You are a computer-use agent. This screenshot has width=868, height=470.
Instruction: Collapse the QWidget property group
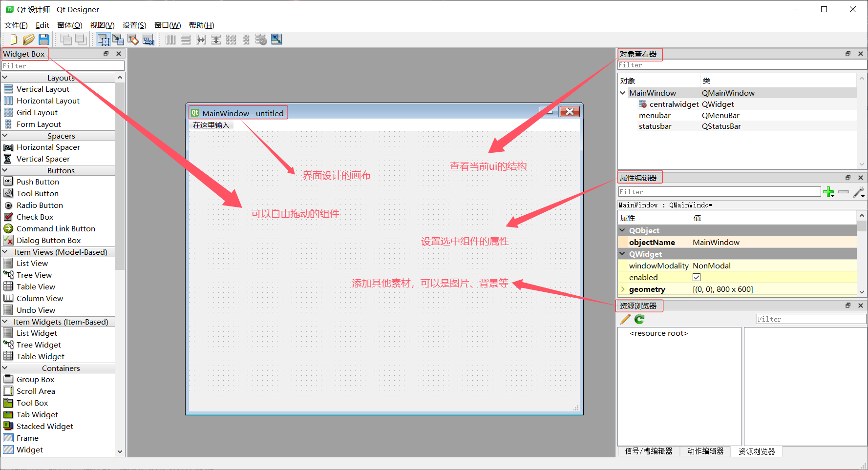coord(623,254)
